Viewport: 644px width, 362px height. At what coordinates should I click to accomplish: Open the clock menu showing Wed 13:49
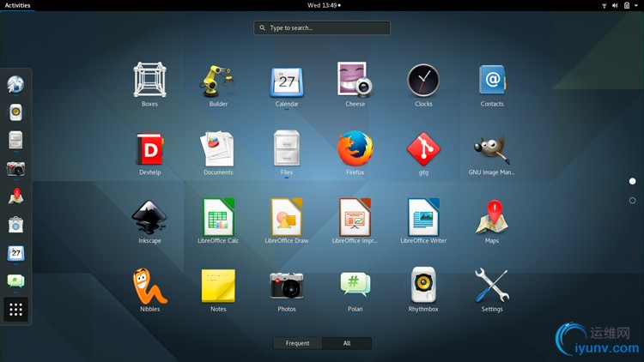[x=324, y=5]
